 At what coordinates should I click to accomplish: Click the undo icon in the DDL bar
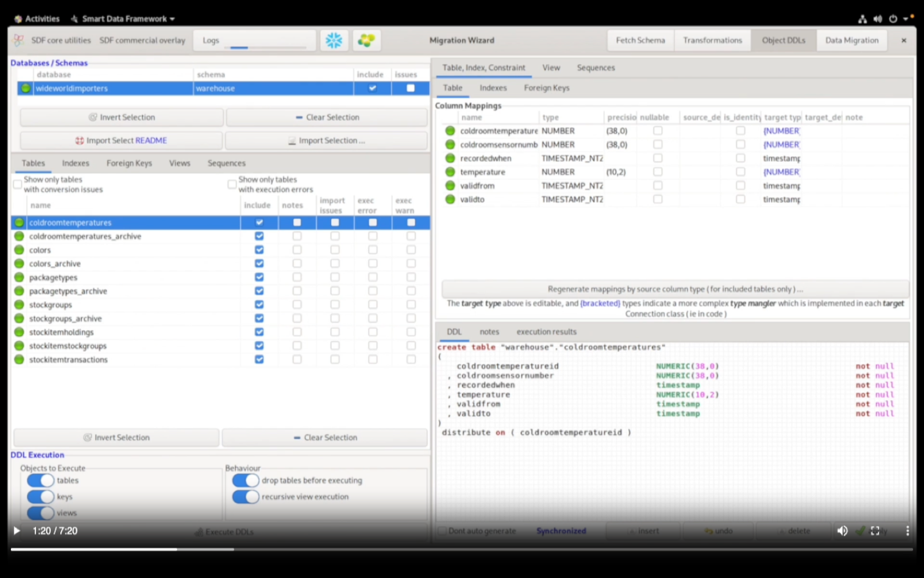(718, 531)
